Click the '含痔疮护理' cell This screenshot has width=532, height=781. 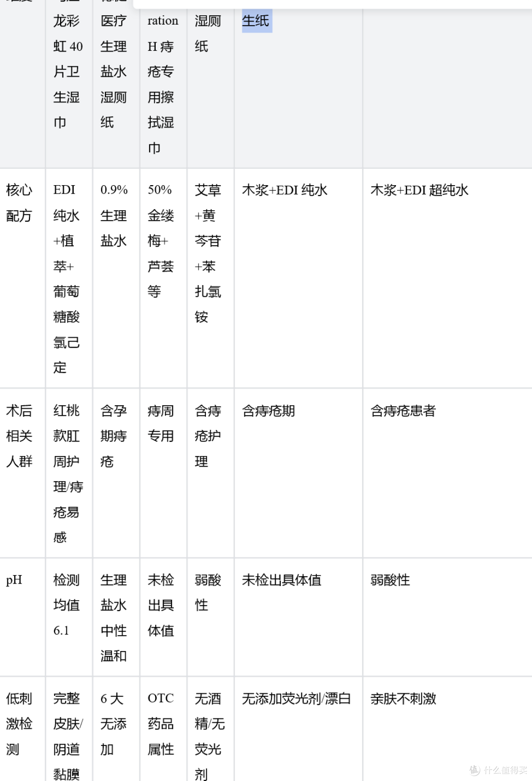click(x=211, y=473)
